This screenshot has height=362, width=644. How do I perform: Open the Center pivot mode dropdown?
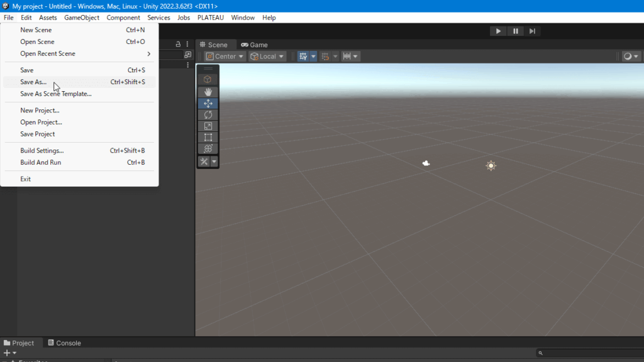pos(225,57)
